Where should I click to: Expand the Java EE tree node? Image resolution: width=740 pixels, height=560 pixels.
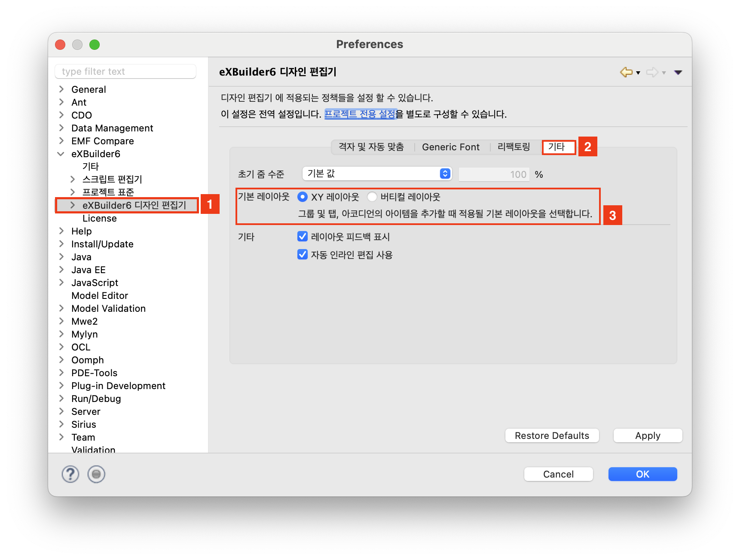pyautogui.click(x=61, y=269)
